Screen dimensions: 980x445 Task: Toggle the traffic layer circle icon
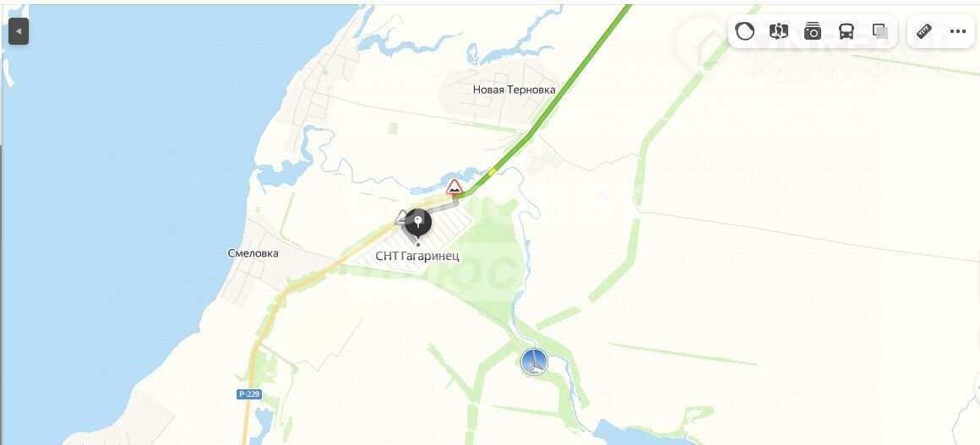(x=744, y=31)
